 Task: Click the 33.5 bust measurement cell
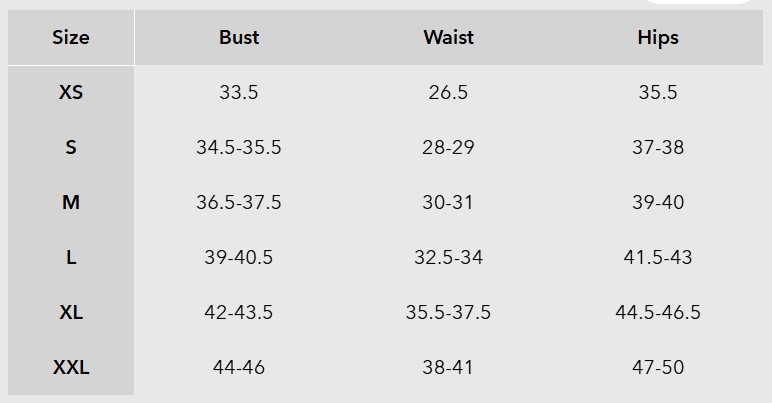239,92
